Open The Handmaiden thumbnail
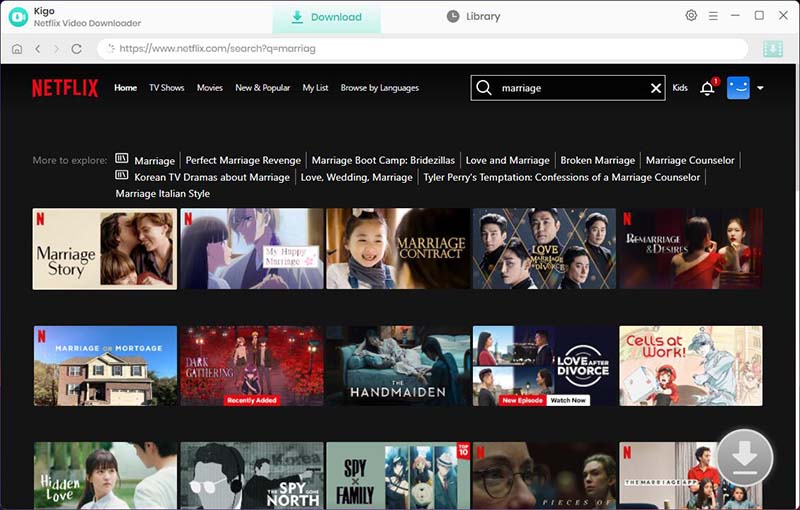 (398, 366)
